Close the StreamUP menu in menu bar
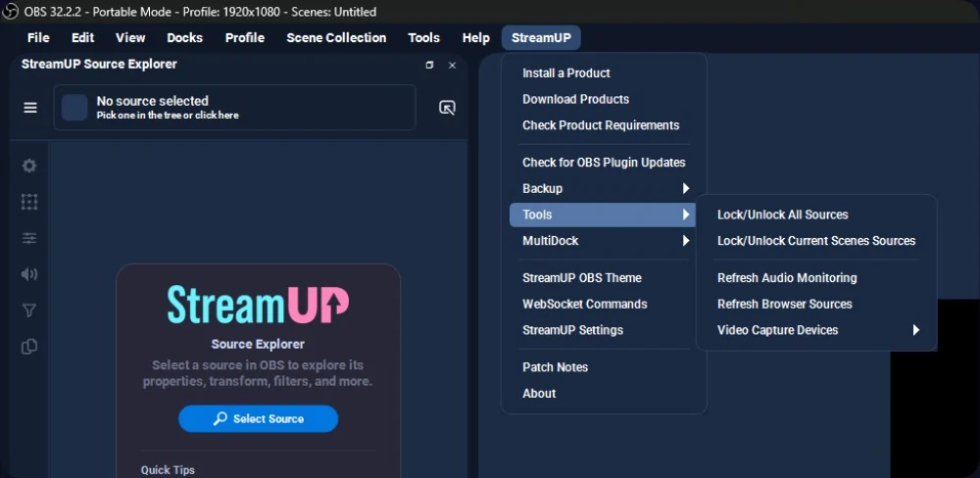980x478 pixels. click(x=541, y=38)
